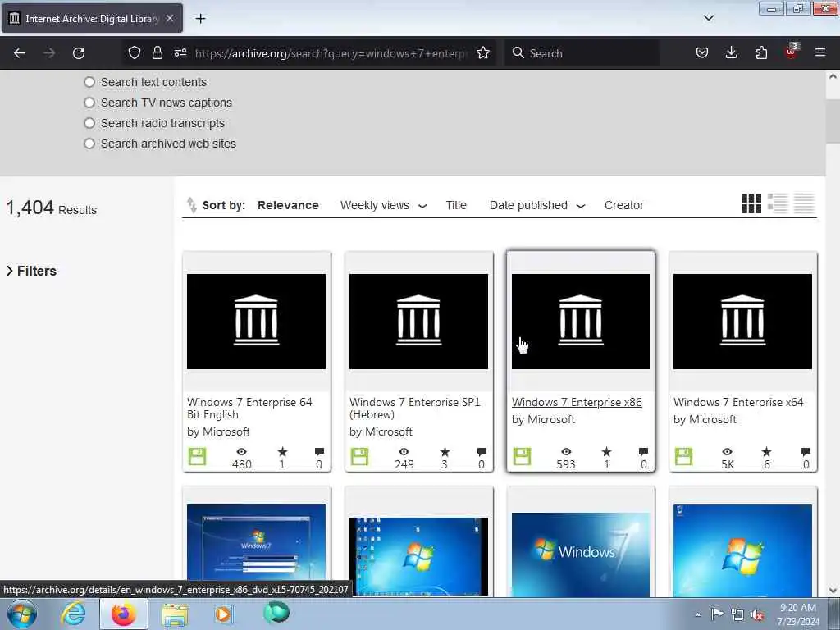The width and height of the screenshot is (840, 630).
Task: Click favorites star on Enterprise SP1 (Hebrew) card
Action: point(445,452)
